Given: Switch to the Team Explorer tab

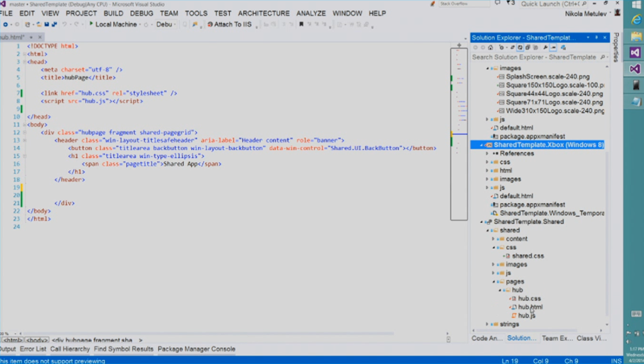Looking at the screenshot, I should pos(557,338).
